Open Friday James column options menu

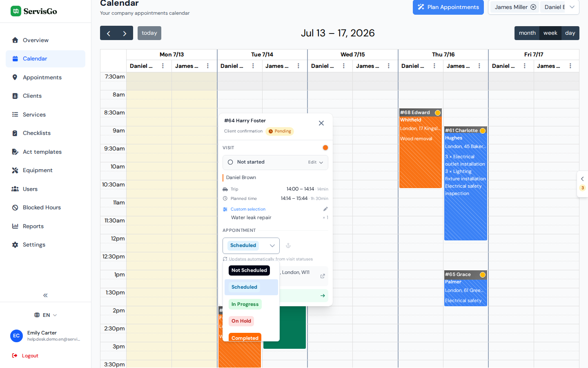pos(570,66)
